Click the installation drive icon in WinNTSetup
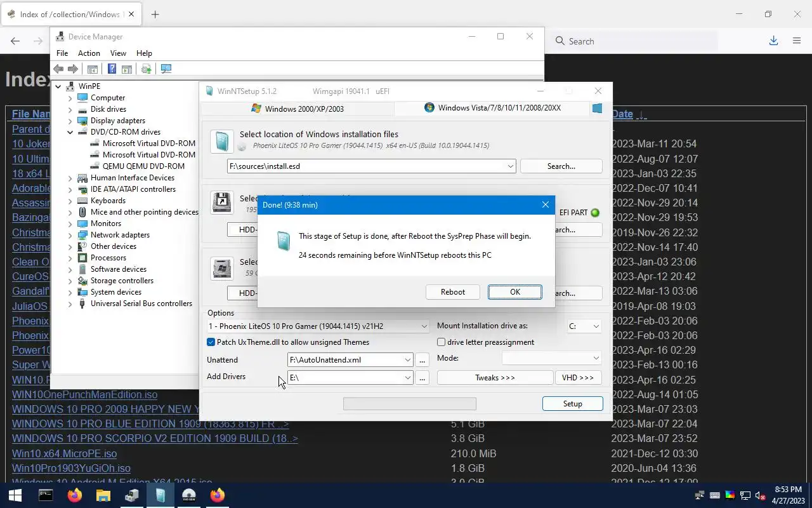 [x=221, y=268]
